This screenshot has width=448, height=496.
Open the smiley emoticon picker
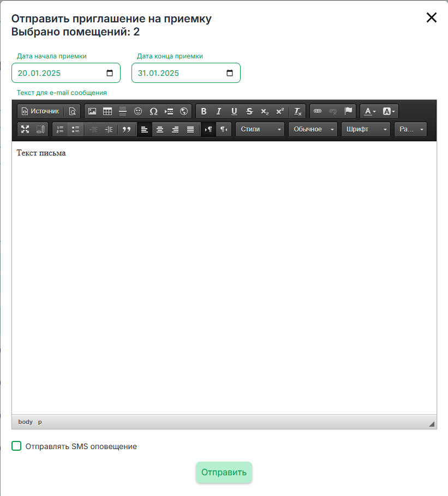pos(138,111)
